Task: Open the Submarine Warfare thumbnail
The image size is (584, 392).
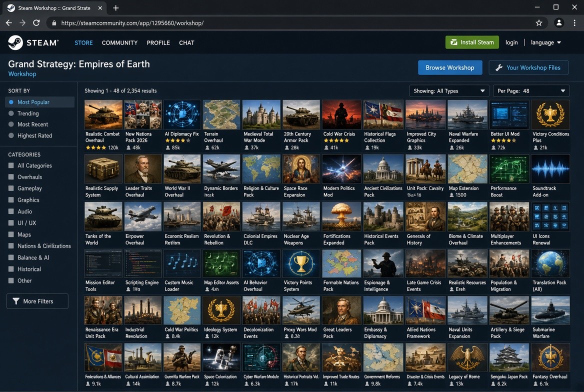Action: [x=550, y=310]
